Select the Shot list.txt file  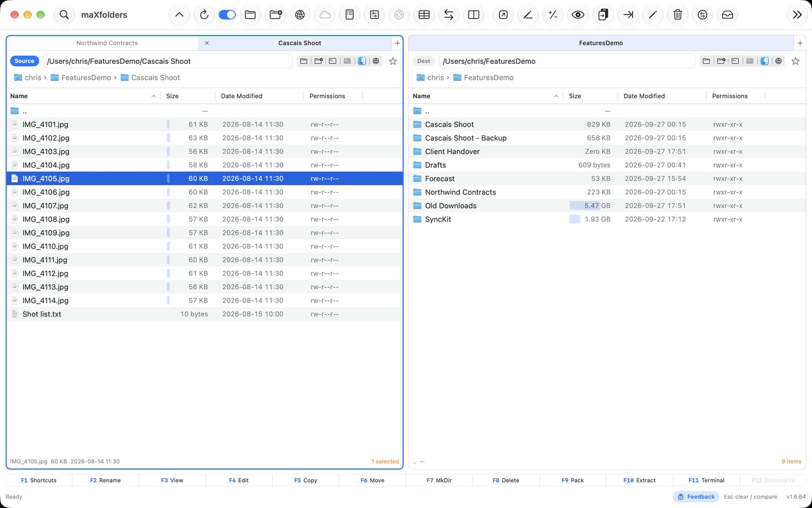[205, 314]
